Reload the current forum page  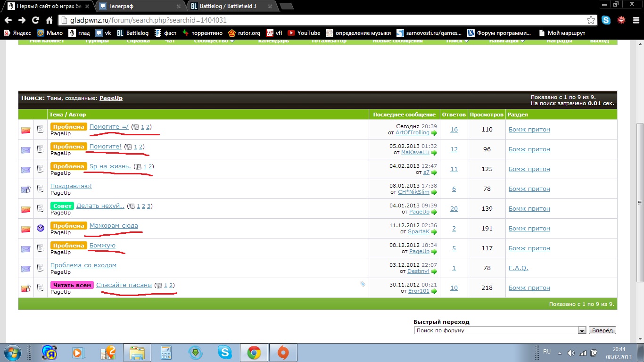pyautogui.click(x=35, y=20)
